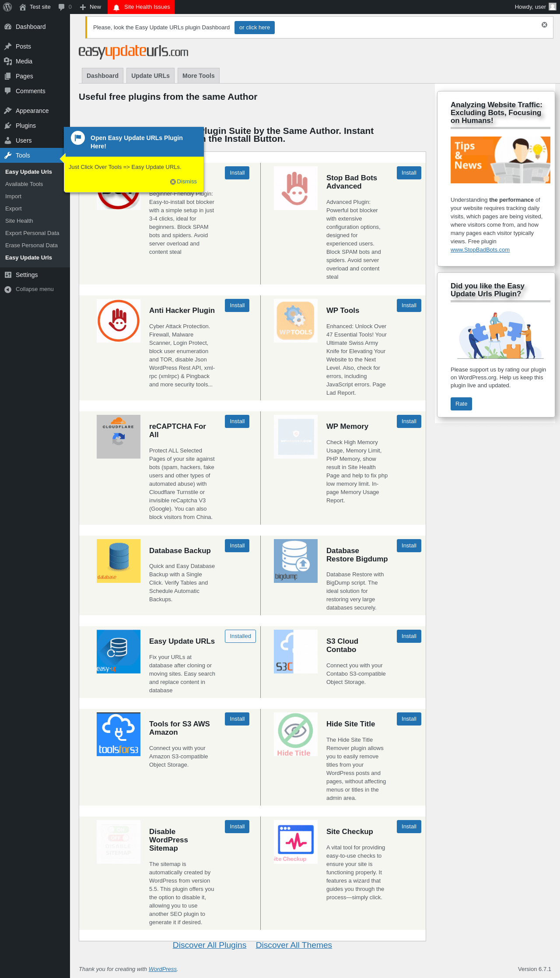
Task: Click the Hide Title eye icon
Action: click(296, 734)
